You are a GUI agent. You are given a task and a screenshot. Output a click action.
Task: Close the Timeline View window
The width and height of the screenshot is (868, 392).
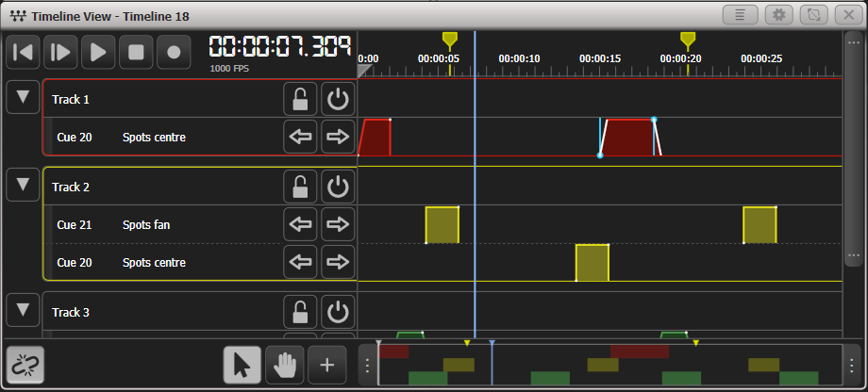[x=848, y=14]
